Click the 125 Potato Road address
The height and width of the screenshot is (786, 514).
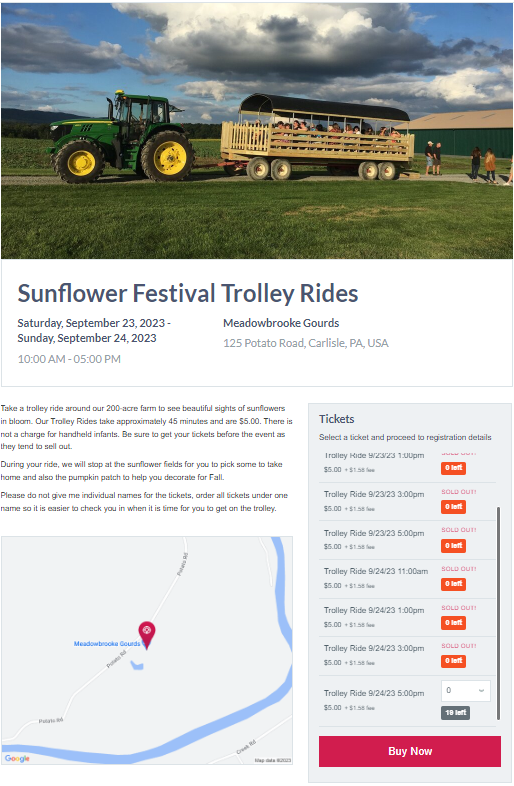tap(306, 343)
